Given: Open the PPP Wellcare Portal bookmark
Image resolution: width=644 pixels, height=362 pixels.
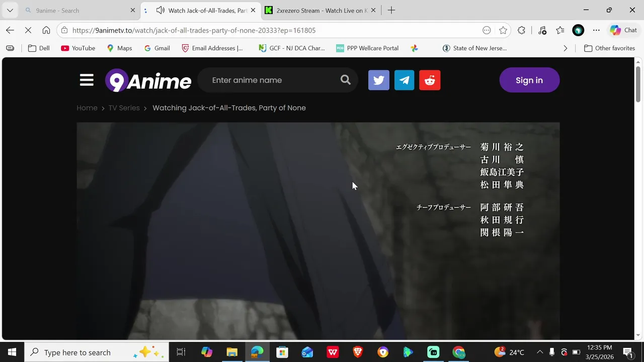Looking at the screenshot, I should click(x=367, y=48).
